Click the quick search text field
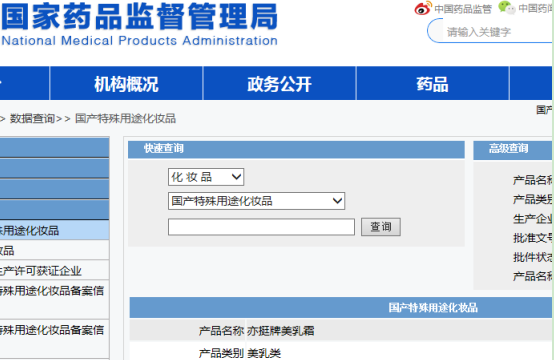 pos(261,227)
